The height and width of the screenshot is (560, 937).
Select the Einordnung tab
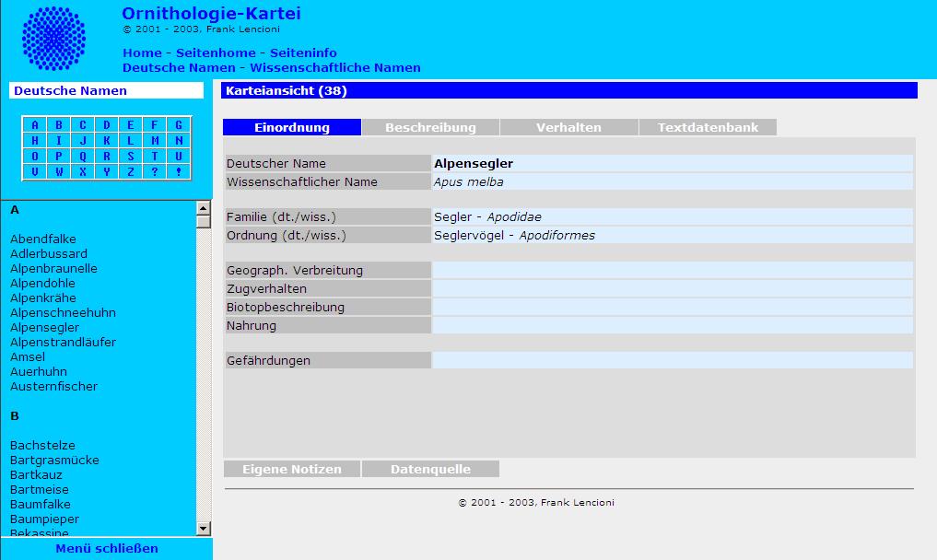[292, 128]
